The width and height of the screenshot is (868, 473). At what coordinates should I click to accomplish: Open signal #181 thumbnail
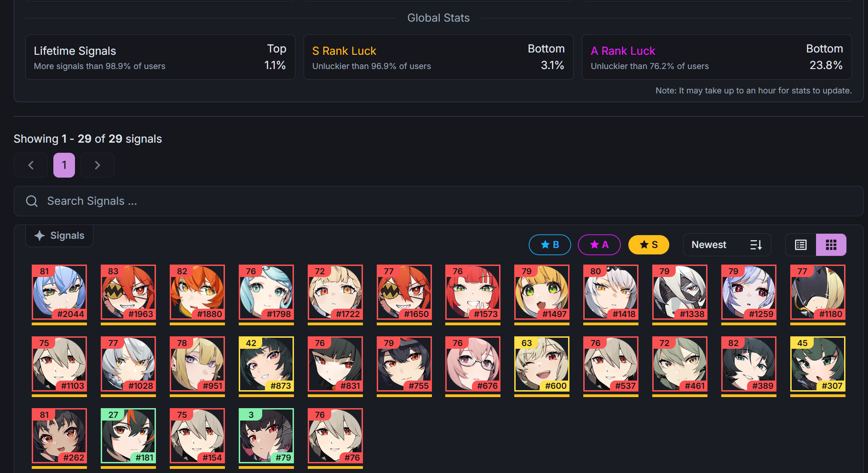tap(128, 436)
